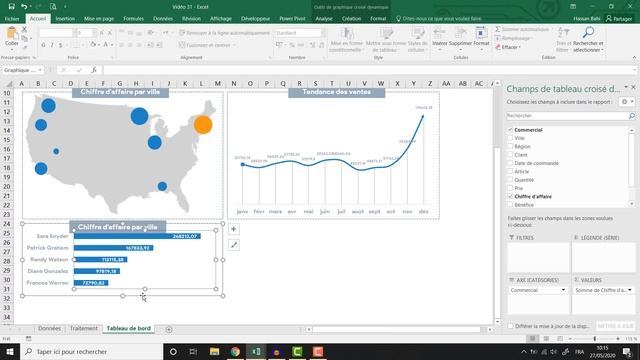Image resolution: width=640 pixels, height=360 pixels.
Task: Click the chart elements plus button
Action: 233,229
